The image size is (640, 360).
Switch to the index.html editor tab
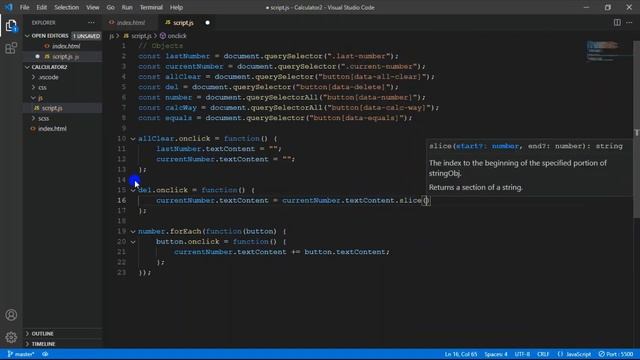point(131,22)
